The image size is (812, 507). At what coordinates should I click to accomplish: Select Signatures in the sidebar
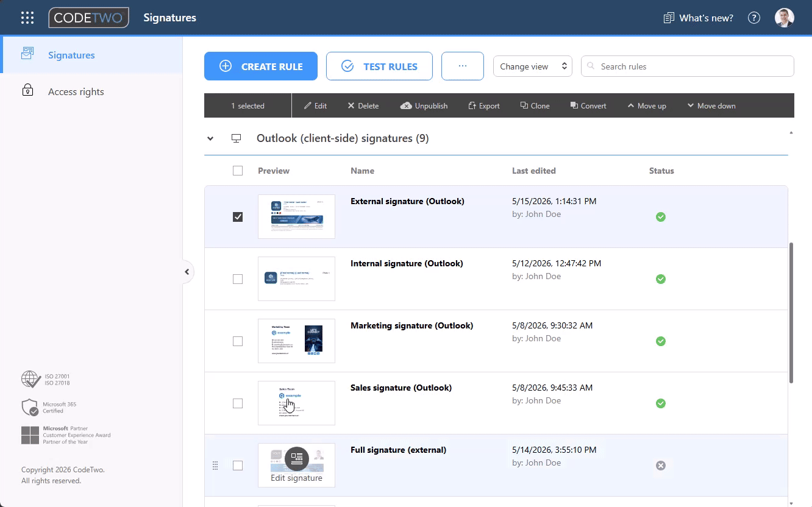91,55
